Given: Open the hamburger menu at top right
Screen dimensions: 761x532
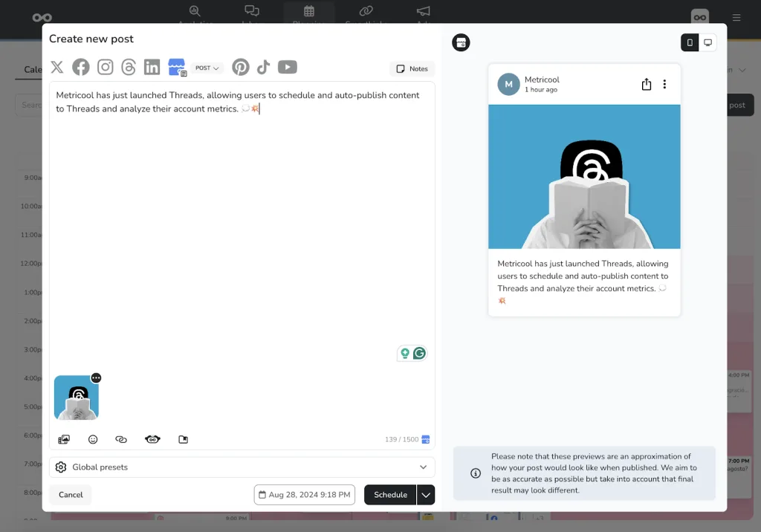Looking at the screenshot, I should (736, 18).
